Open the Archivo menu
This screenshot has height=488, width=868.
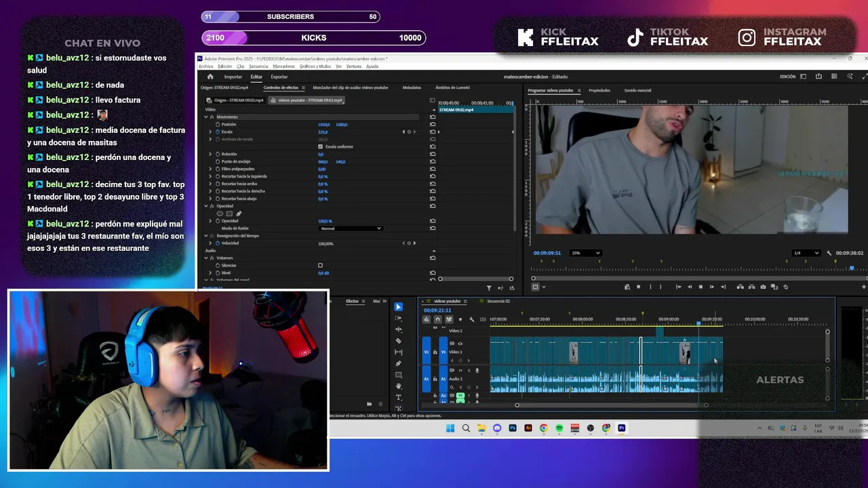click(x=205, y=66)
